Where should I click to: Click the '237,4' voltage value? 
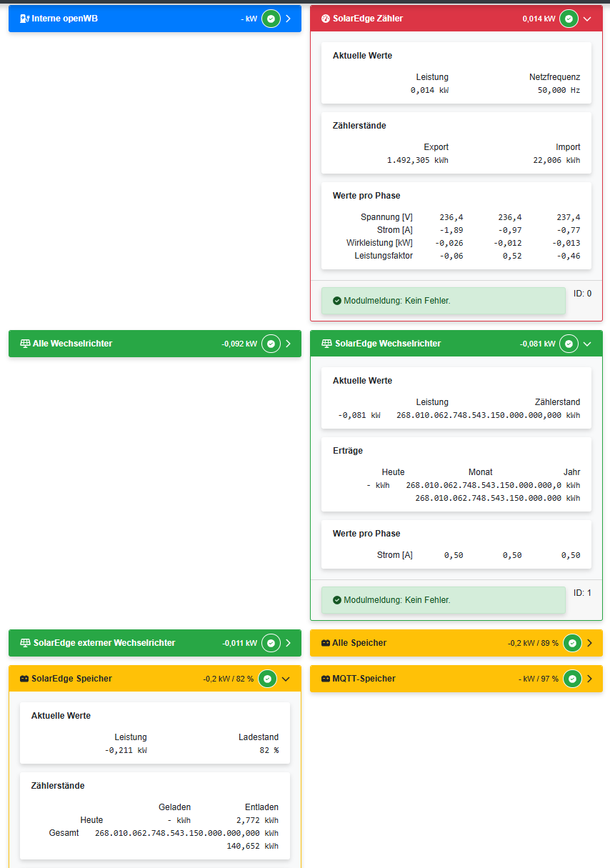(x=569, y=217)
